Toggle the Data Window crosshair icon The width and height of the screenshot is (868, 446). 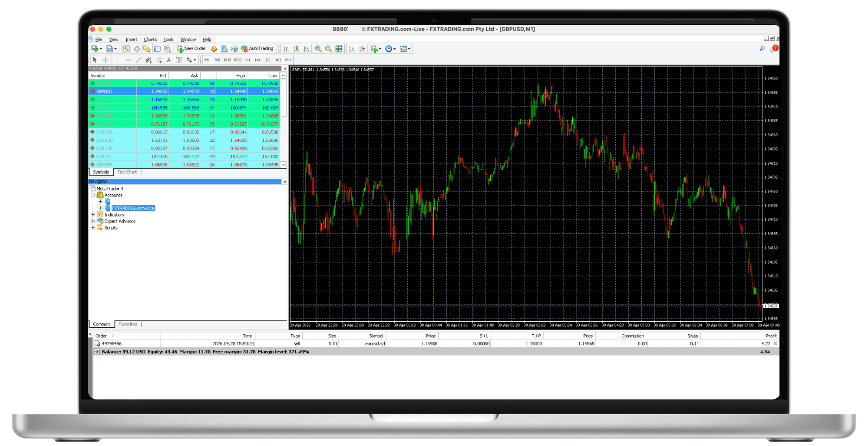[137, 49]
